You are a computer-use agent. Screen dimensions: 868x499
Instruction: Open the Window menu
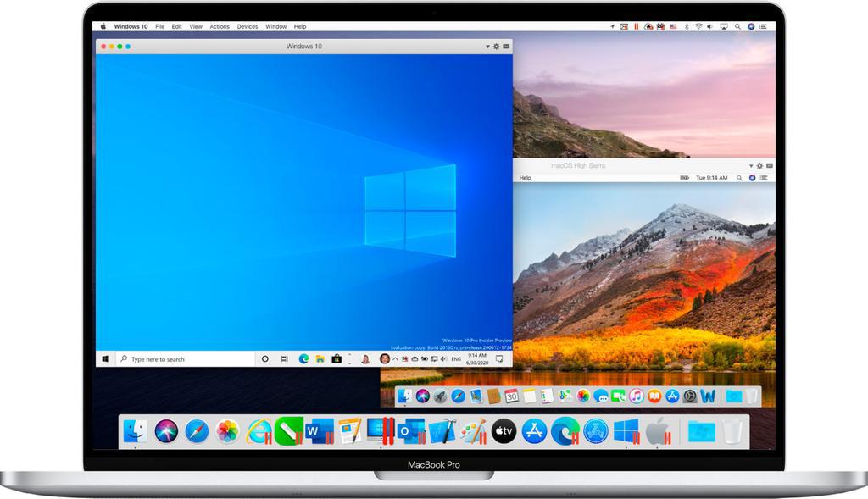tap(275, 26)
